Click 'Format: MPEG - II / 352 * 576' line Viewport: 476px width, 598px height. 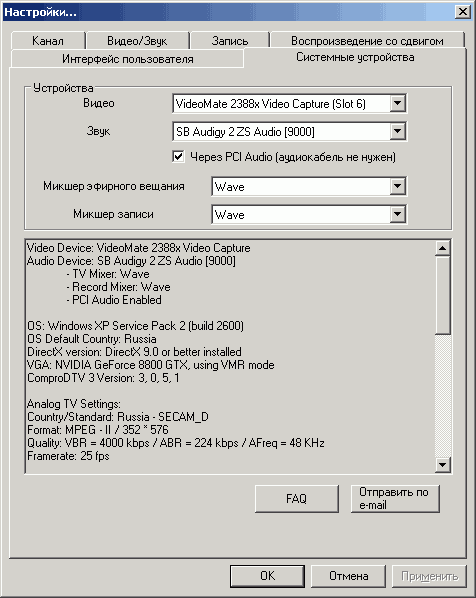point(98,429)
